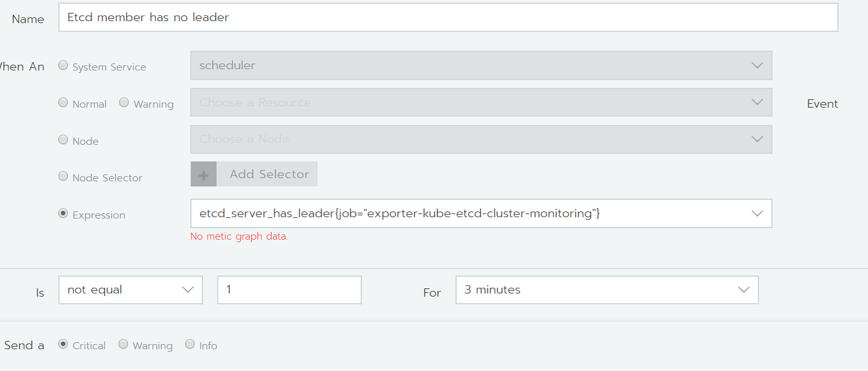Viewport: 868px width, 371px height.
Task: Set severity to Warning
Action: click(123, 344)
